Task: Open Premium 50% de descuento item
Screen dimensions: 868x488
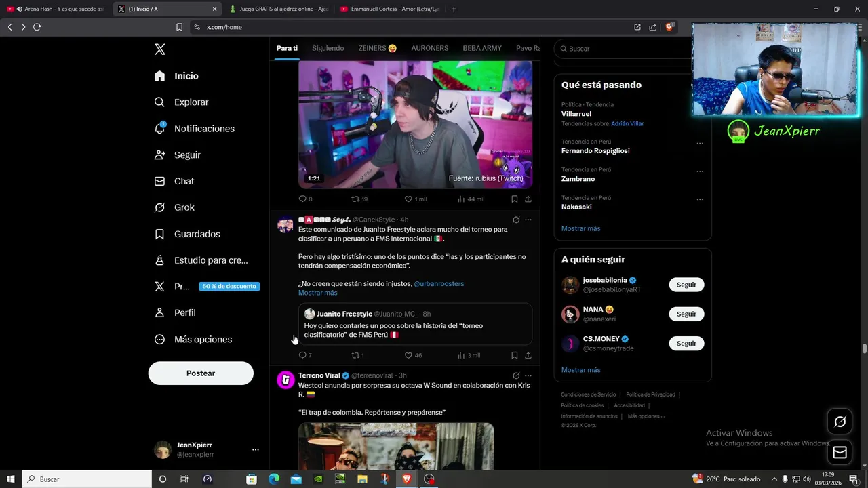Action: tap(207, 287)
